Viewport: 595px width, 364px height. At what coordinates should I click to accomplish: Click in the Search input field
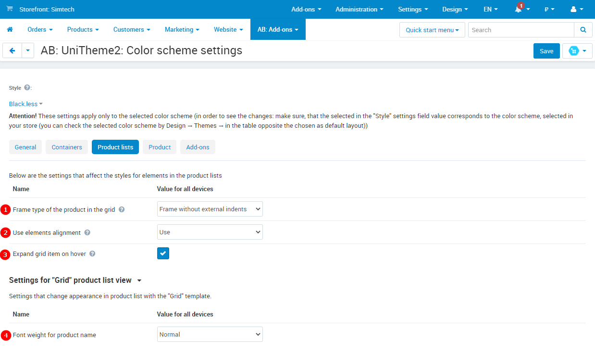tap(521, 30)
